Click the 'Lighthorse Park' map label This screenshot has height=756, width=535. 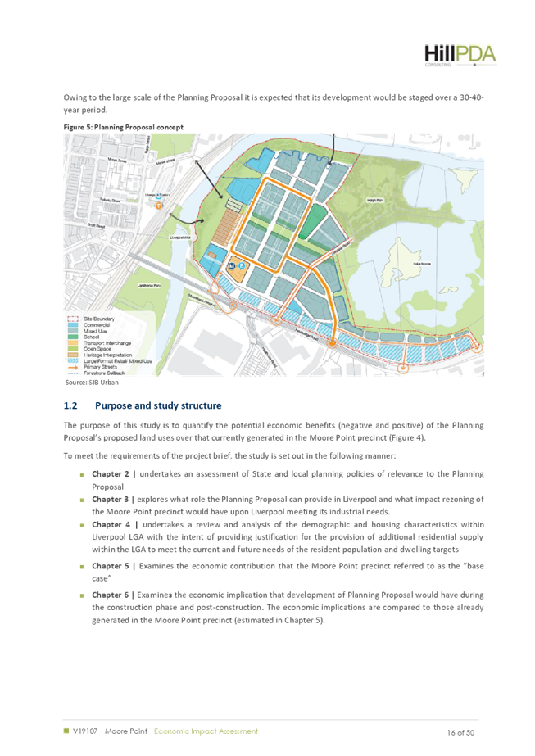tap(149, 286)
